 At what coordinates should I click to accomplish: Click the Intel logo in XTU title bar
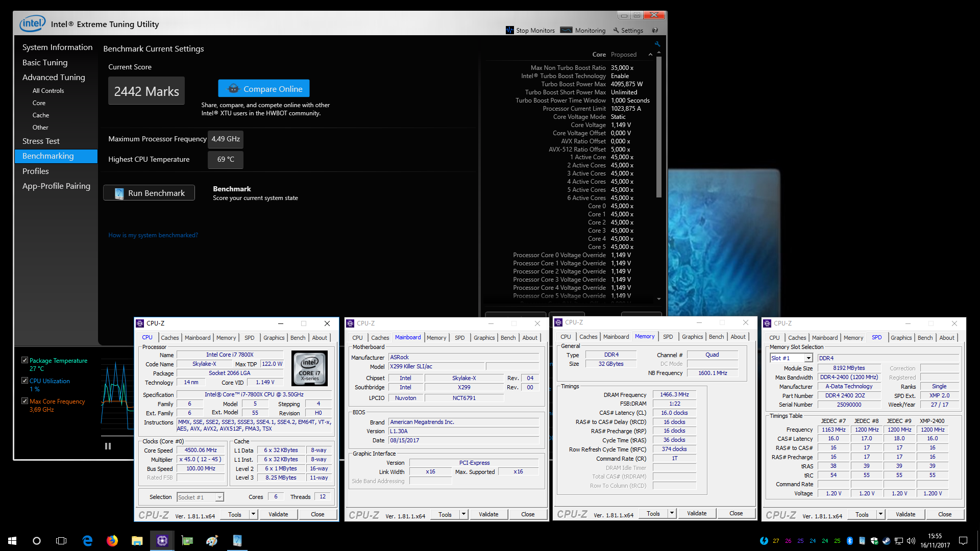tap(33, 23)
